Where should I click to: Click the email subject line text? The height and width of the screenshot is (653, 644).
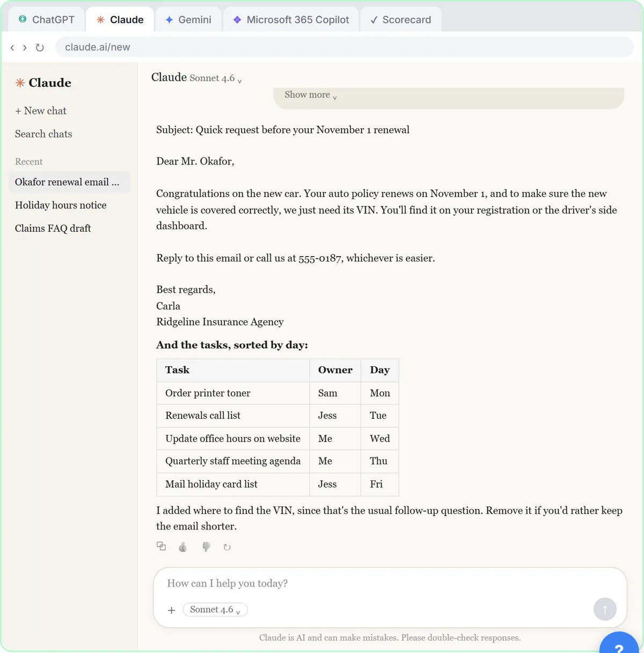pyautogui.click(x=283, y=130)
